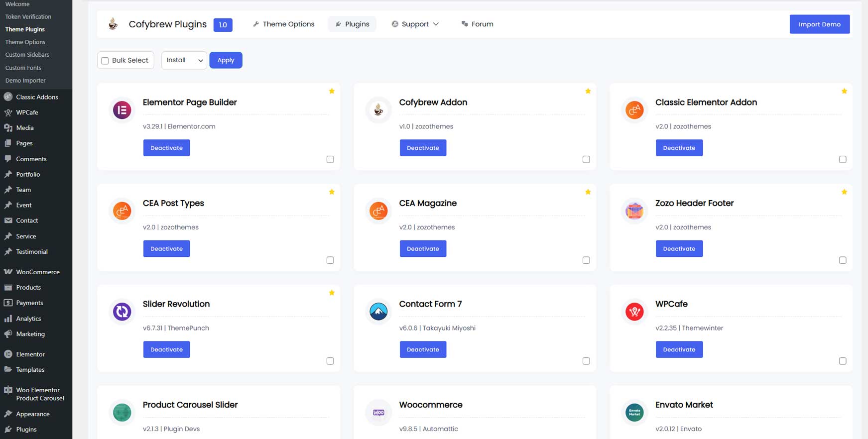Click the Cofybrew Plugins title text
This screenshot has height=439, width=868.
point(168,24)
